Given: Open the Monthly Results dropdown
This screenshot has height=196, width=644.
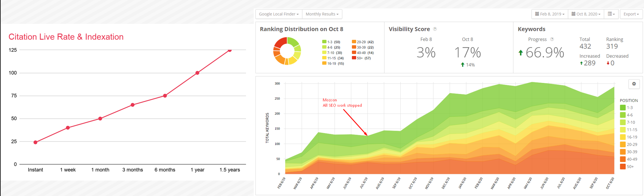Looking at the screenshot, I should click(x=322, y=14).
